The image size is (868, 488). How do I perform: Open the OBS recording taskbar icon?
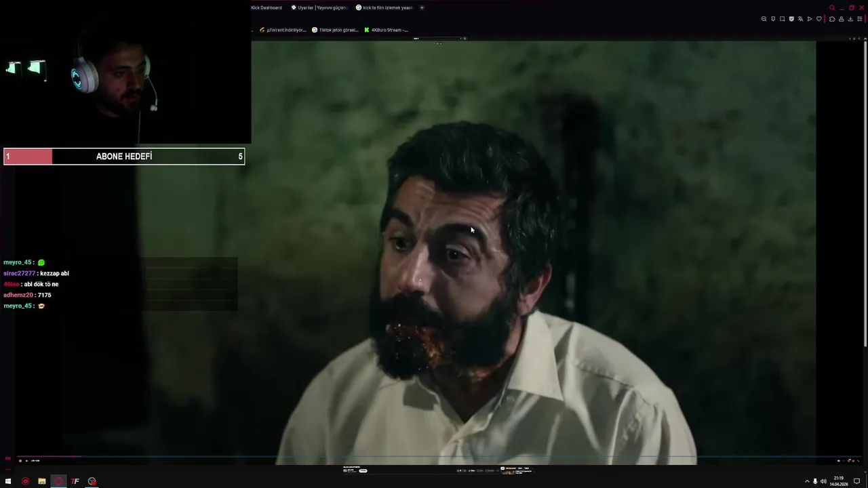[92, 481]
